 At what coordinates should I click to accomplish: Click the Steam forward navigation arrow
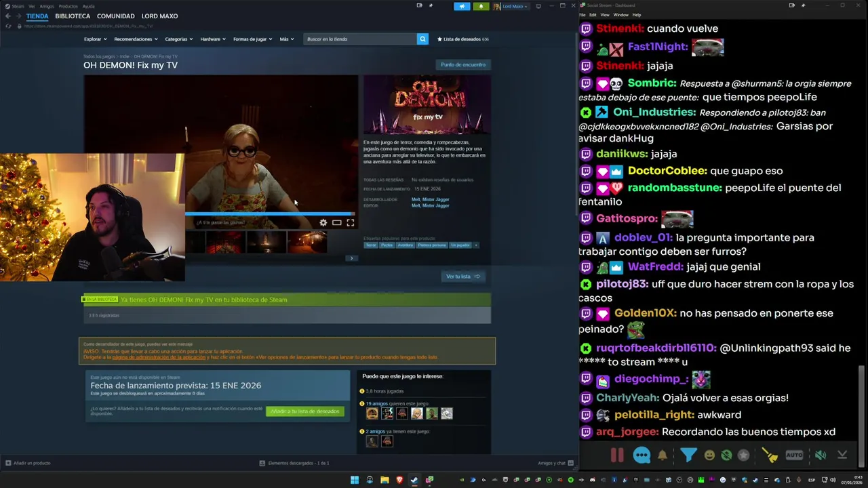coord(18,16)
